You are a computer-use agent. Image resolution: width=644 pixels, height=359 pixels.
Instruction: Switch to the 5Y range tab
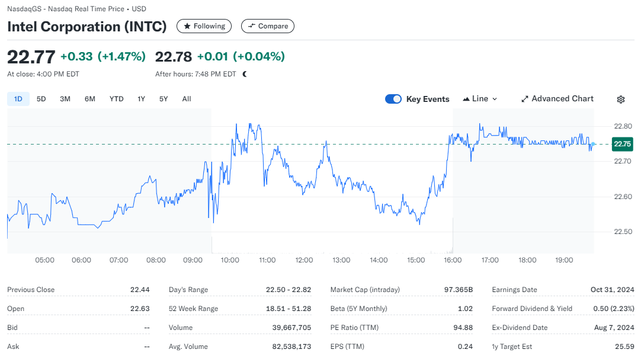click(164, 99)
